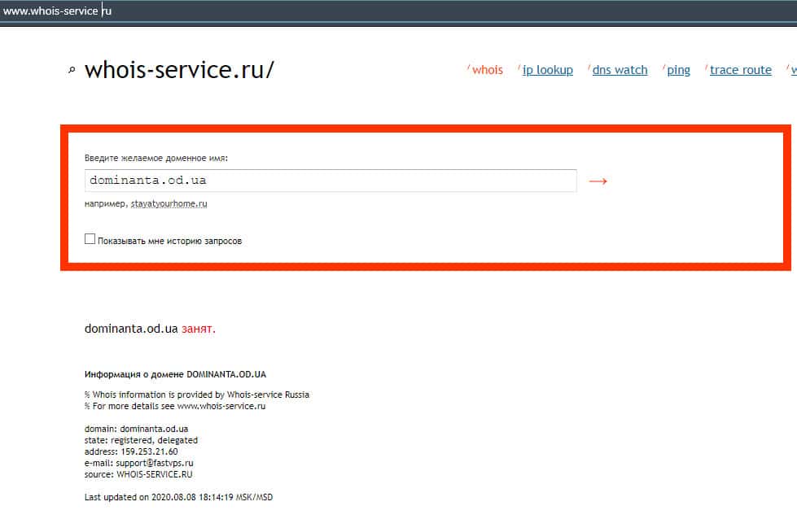Viewport: 797px width, 532px height.
Task: Click the 'Показывать мне историю запросов' label
Action: click(x=170, y=241)
